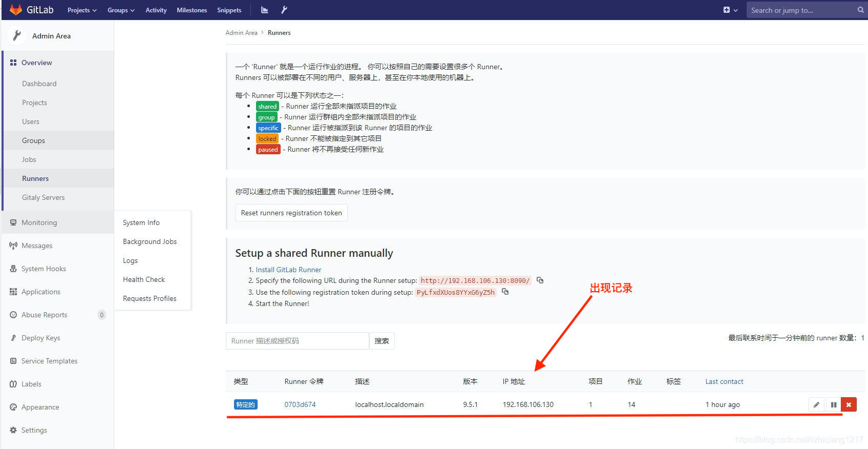The image size is (868, 449).
Task: Open Admin Area wrench icon in navbar
Action: click(284, 10)
